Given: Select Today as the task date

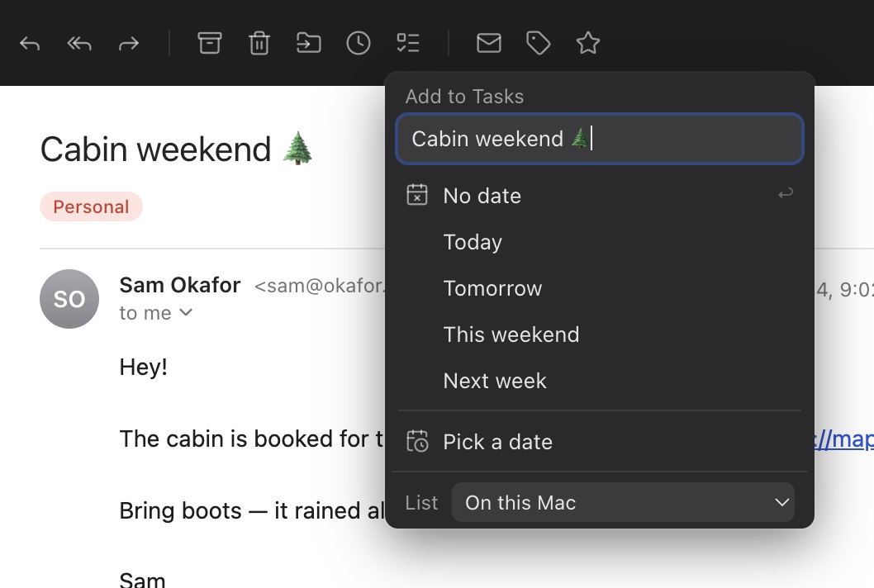Looking at the screenshot, I should [x=600, y=242].
